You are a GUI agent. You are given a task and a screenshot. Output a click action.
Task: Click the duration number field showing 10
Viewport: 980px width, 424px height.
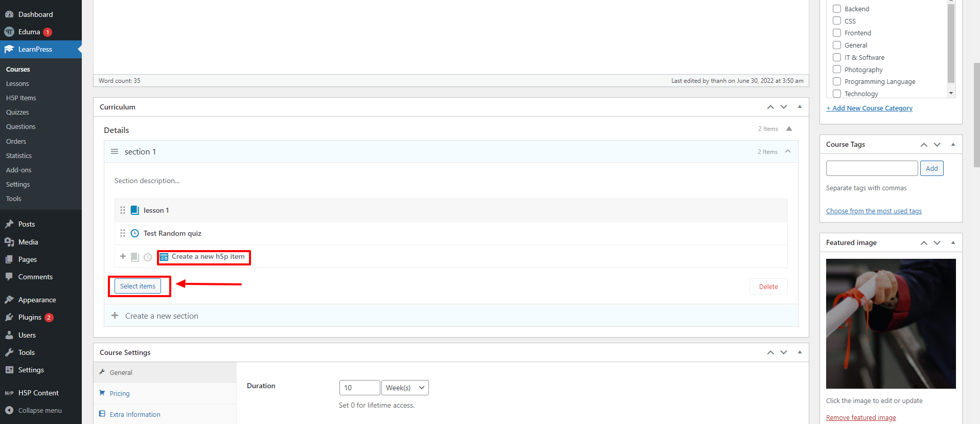[x=360, y=388]
